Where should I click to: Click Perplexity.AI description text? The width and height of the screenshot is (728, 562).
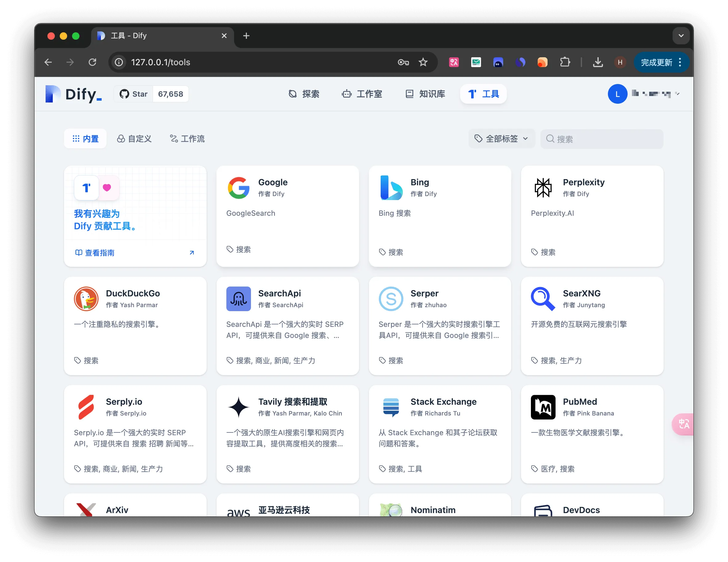pos(552,213)
